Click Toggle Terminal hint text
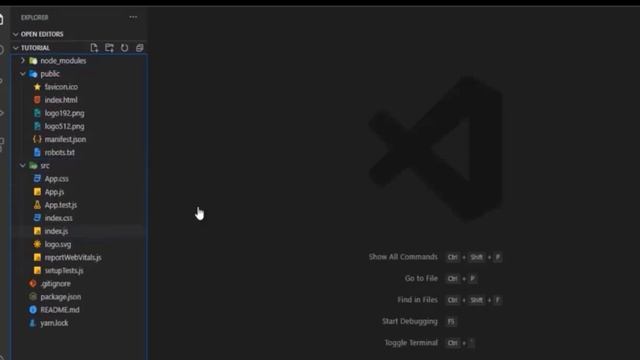 tap(411, 342)
